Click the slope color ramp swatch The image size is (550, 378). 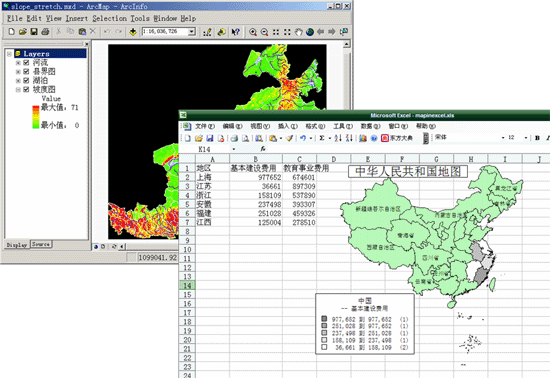tap(36, 117)
